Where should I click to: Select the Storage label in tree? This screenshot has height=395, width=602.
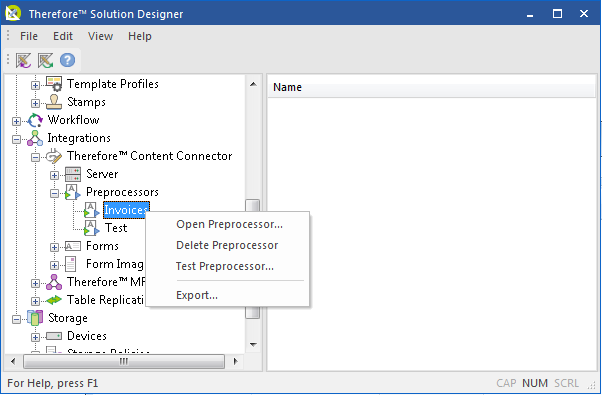click(x=68, y=318)
